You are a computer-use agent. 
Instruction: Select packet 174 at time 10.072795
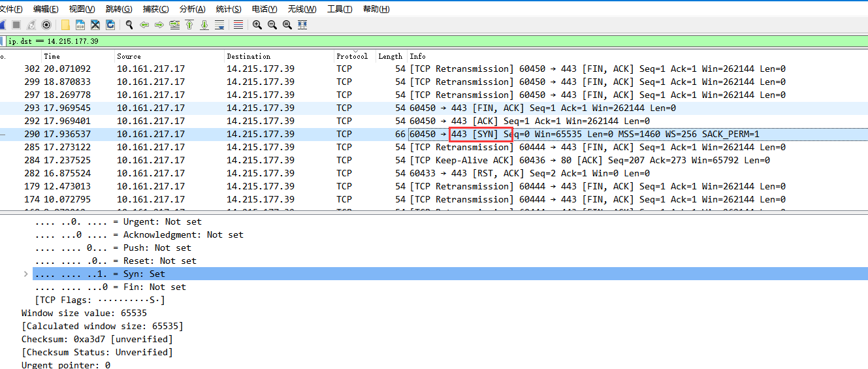tap(434, 199)
